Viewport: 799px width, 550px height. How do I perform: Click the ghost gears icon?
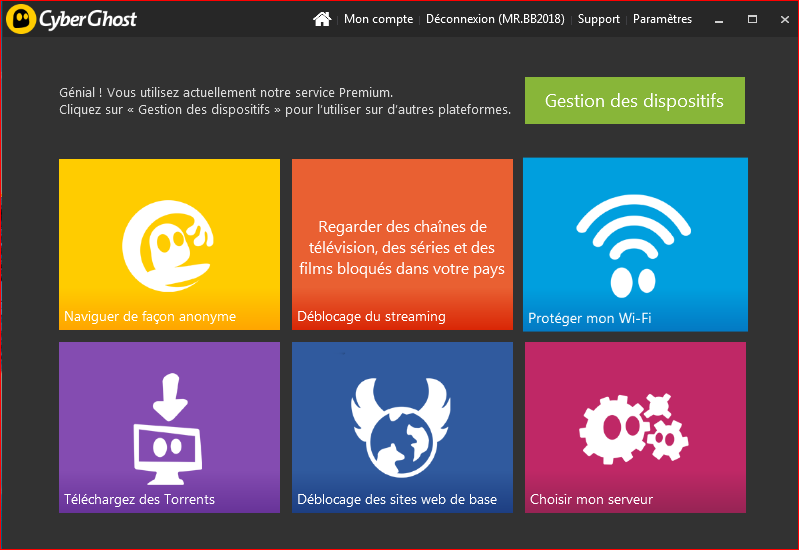coord(633,428)
